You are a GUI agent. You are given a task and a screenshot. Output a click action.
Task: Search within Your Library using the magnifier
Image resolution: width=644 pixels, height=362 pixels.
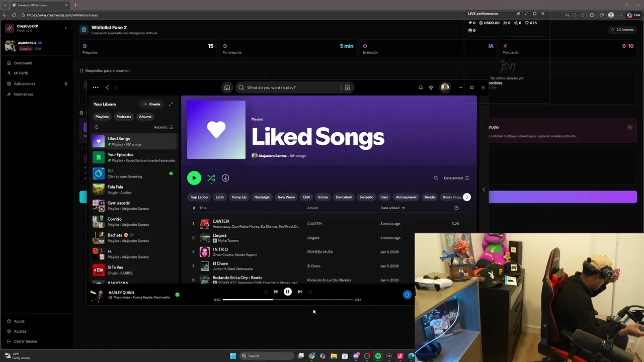[x=97, y=127]
